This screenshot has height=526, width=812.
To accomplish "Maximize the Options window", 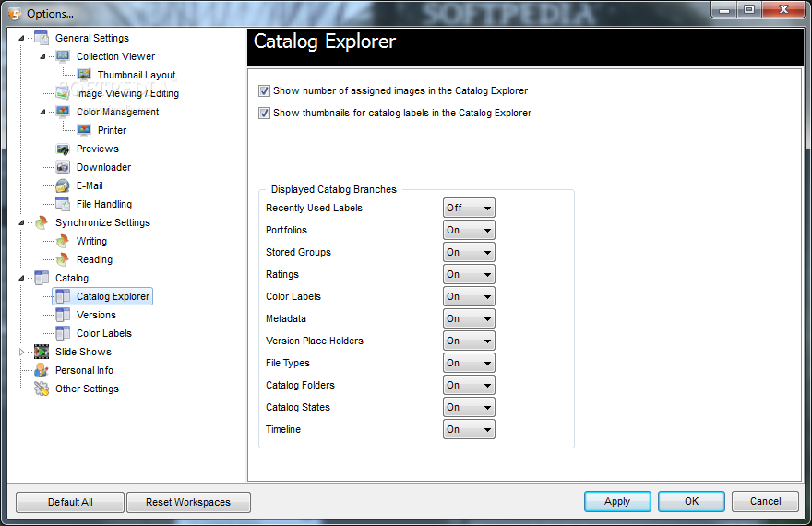I will coord(749,9).
